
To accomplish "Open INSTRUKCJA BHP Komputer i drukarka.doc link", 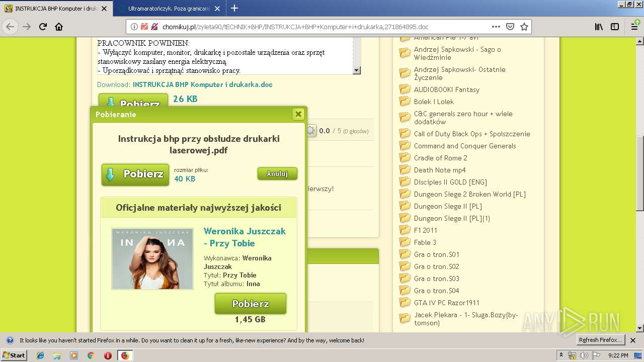I will coord(203,84).
